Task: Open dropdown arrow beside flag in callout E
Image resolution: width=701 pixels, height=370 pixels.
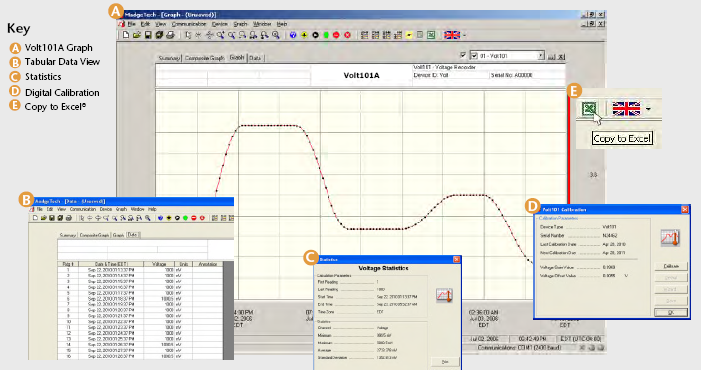Action: click(x=648, y=109)
